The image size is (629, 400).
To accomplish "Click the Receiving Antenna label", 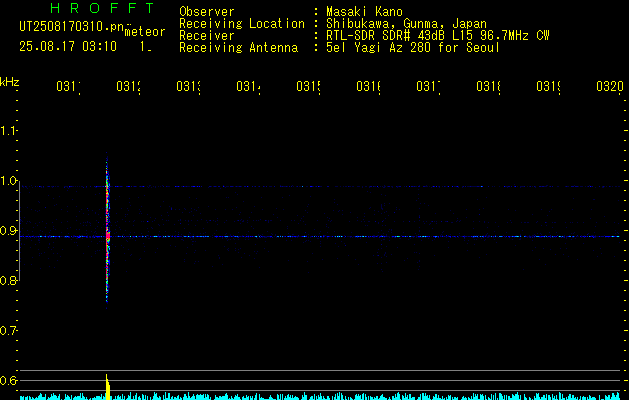I will (238, 48).
